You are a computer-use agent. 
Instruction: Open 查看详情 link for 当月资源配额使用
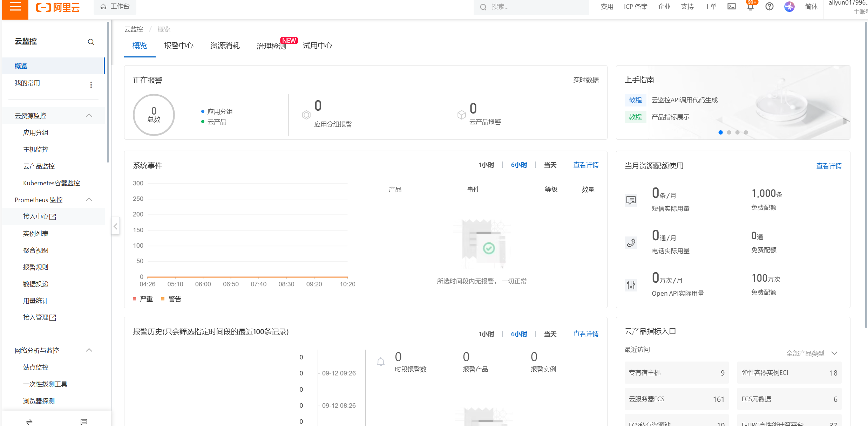tap(829, 166)
